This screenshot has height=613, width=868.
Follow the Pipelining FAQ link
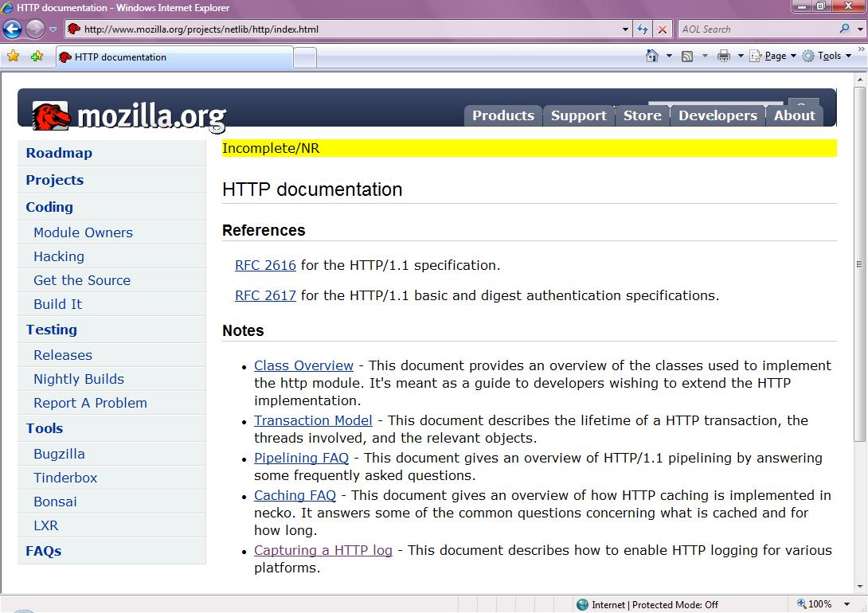(x=301, y=458)
